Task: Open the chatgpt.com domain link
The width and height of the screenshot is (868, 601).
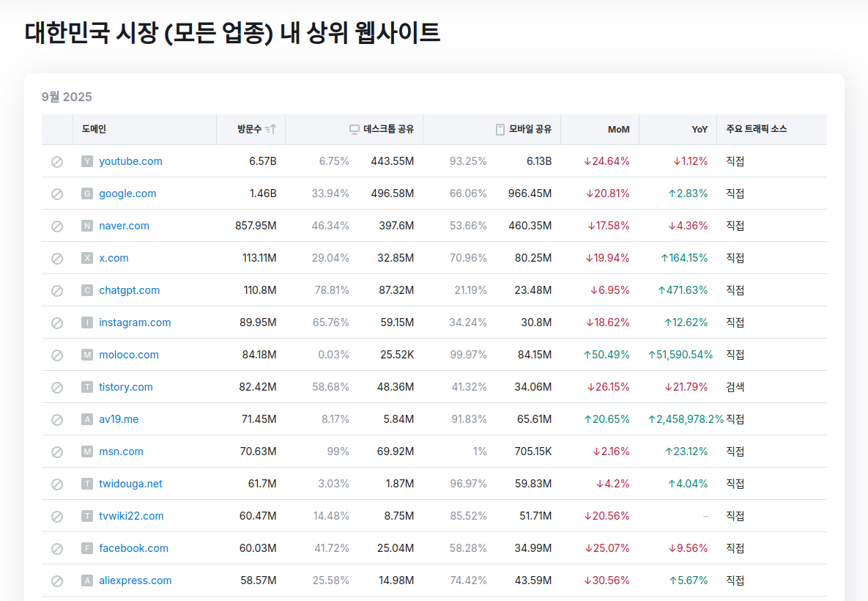Action: pyautogui.click(x=130, y=290)
